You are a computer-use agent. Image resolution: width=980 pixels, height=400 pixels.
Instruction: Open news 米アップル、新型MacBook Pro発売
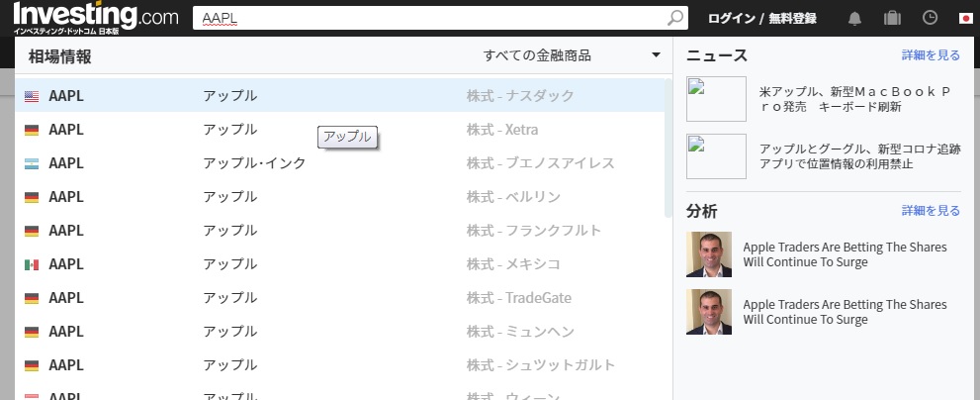tap(855, 99)
